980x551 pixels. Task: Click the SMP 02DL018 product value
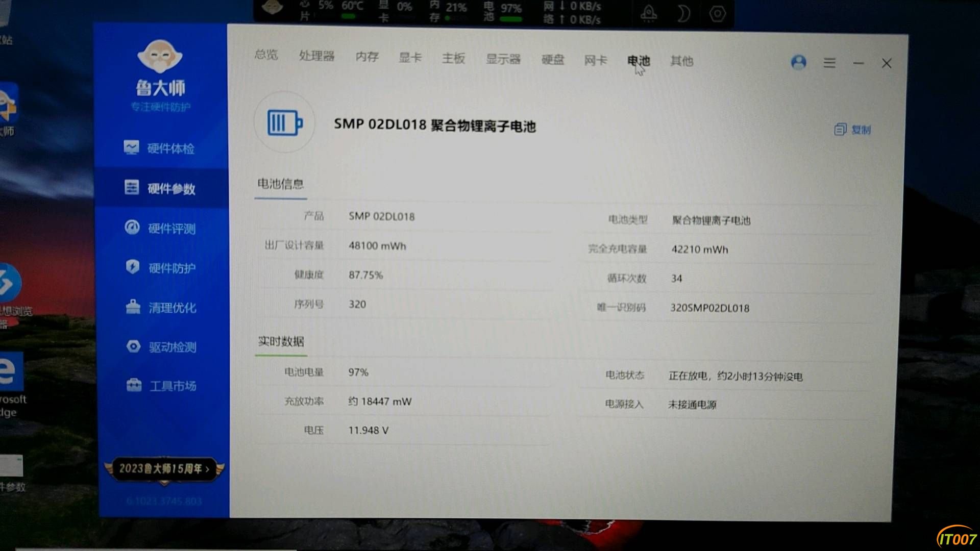tap(381, 216)
